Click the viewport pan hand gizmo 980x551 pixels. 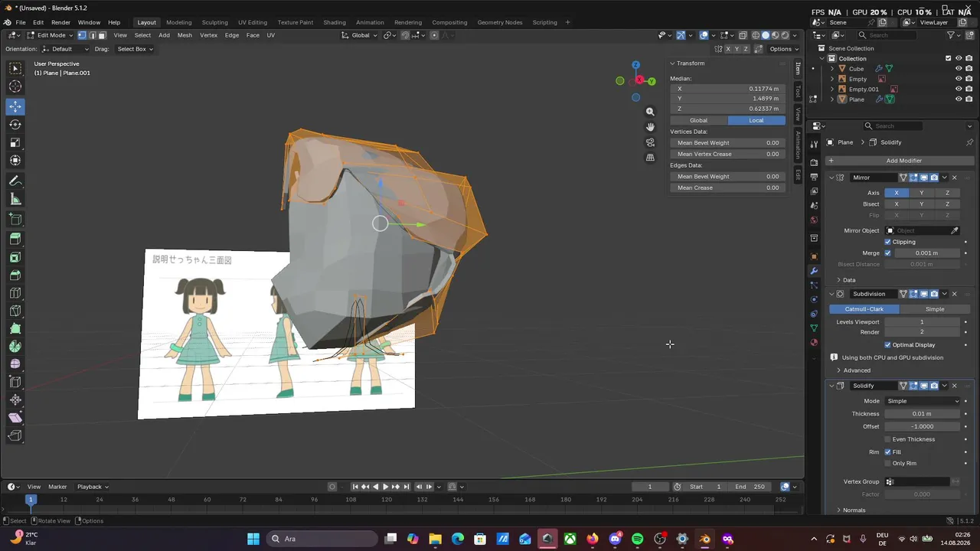click(x=650, y=127)
